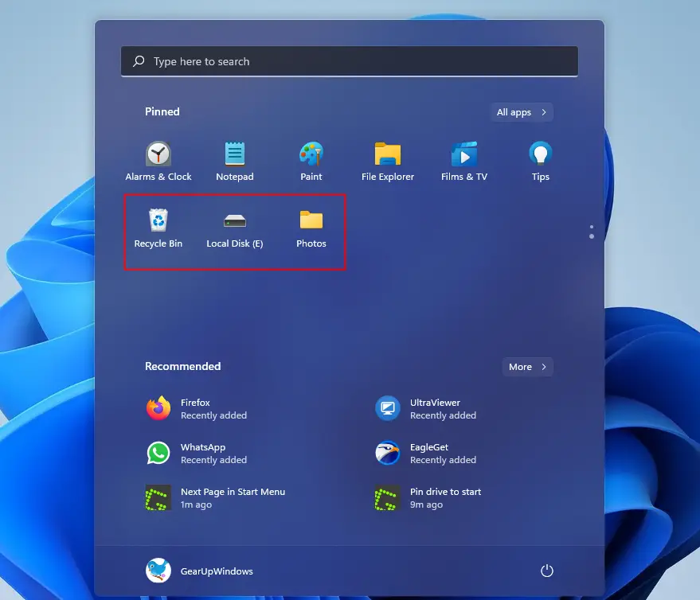The height and width of the screenshot is (600, 700).
Task: Open the Tips app
Action: [x=540, y=161]
